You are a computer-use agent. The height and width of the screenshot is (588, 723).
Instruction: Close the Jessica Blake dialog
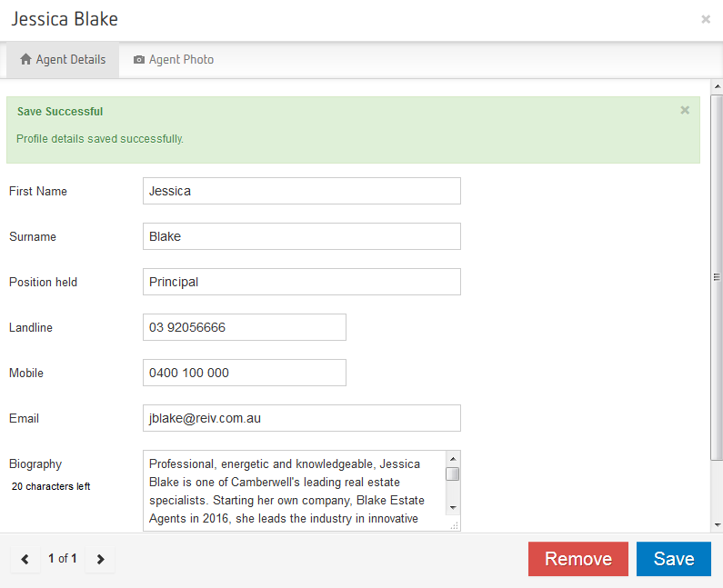tap(706, 19)
